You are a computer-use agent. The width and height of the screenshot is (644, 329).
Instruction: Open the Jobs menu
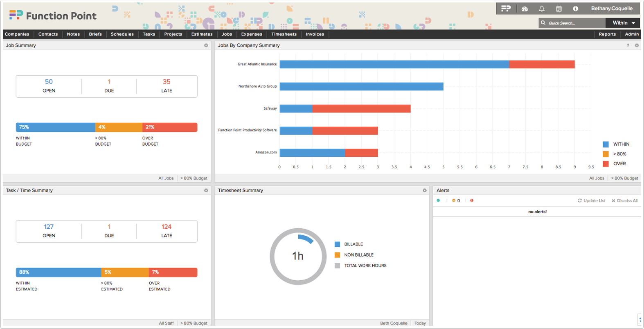click(227, 34)
